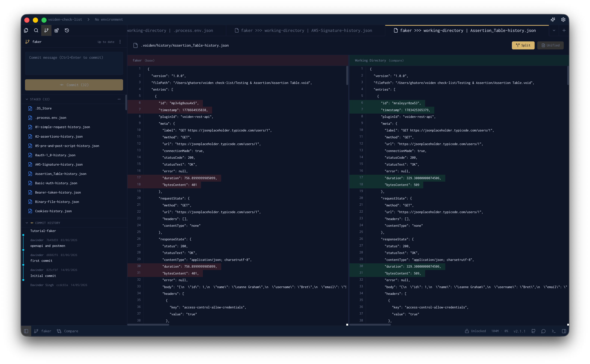The width and height of the screenshot is (590, 364).
Task: Open the branch options three-dot menu
Action: pos(120,42)
